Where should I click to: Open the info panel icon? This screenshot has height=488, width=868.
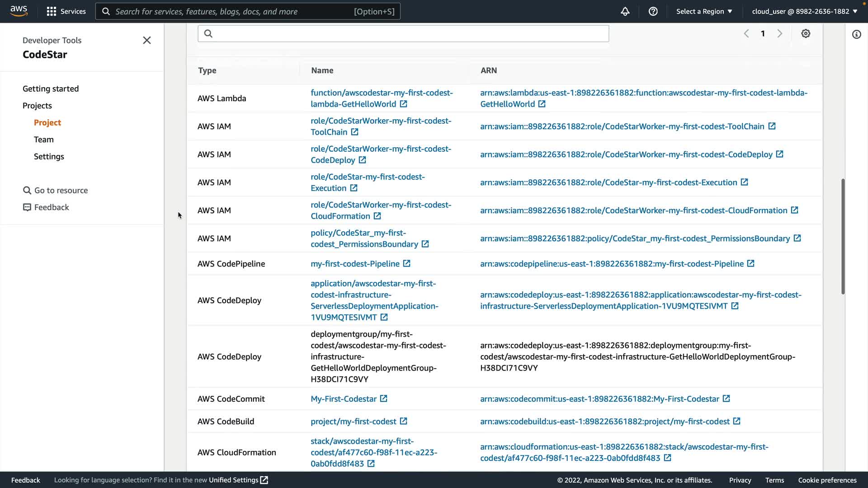click(856, 34)
